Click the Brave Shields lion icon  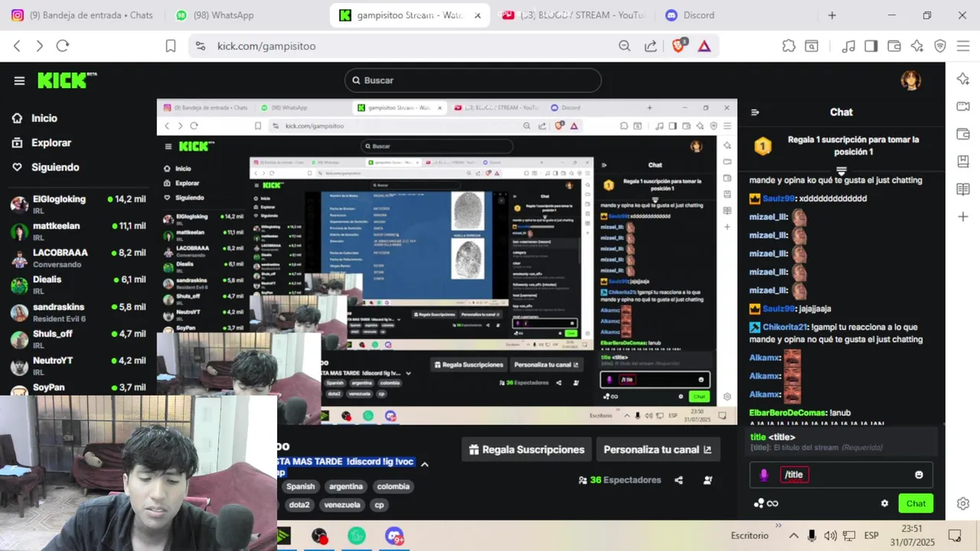point(678,46)
